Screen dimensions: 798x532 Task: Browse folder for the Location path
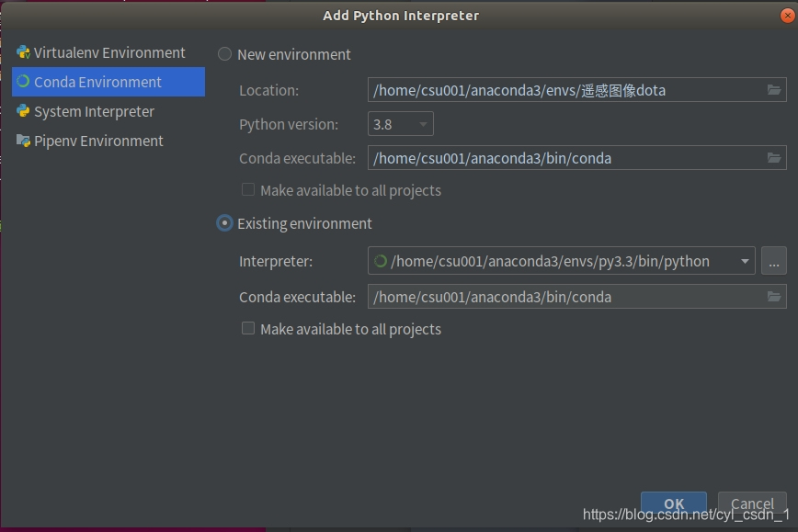point(774,90)
